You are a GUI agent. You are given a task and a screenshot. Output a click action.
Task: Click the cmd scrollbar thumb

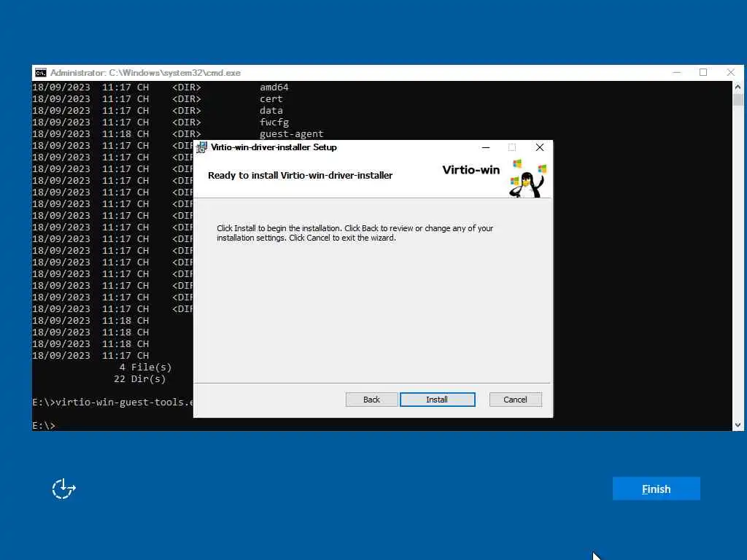click(738, 99)
